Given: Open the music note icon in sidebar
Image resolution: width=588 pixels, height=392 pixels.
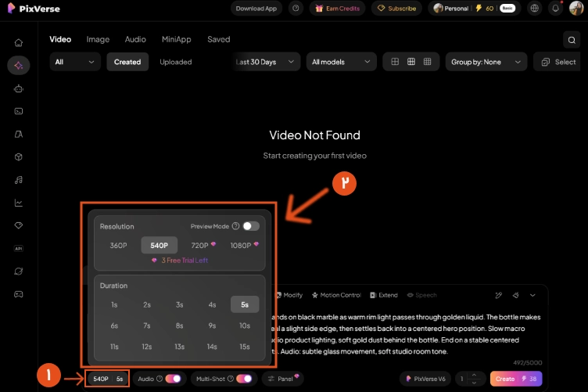Looking at the screenshot, I should pos(19,180).
